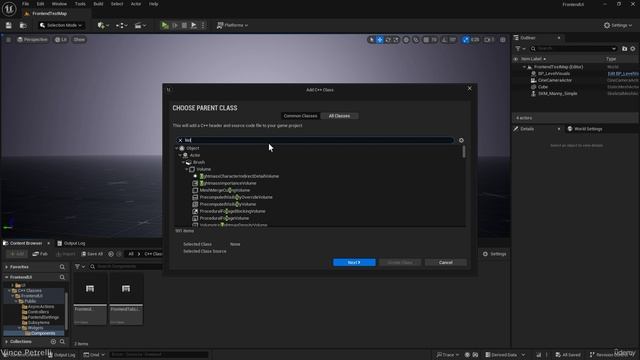Open the File menu
The image size is (640, 360).
click(x=25, y=4)
